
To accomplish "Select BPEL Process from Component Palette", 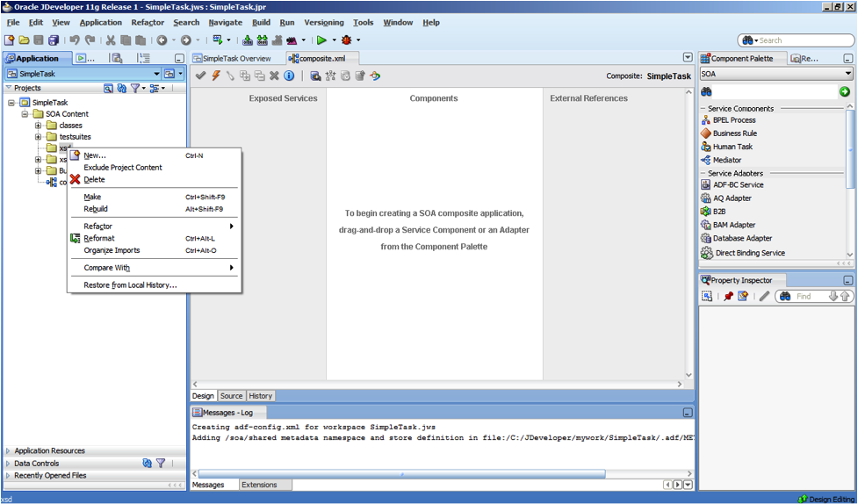I will coord(733,120).
